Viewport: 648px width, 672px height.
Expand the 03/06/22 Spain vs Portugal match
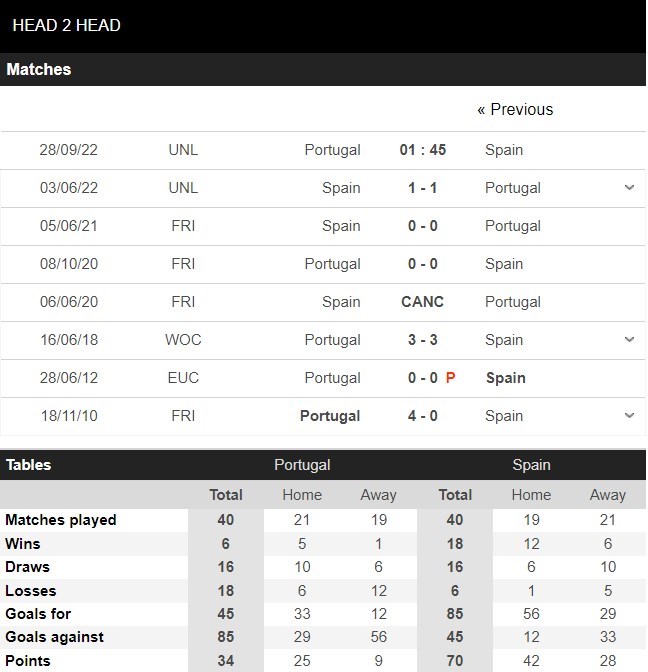[629, 188]
